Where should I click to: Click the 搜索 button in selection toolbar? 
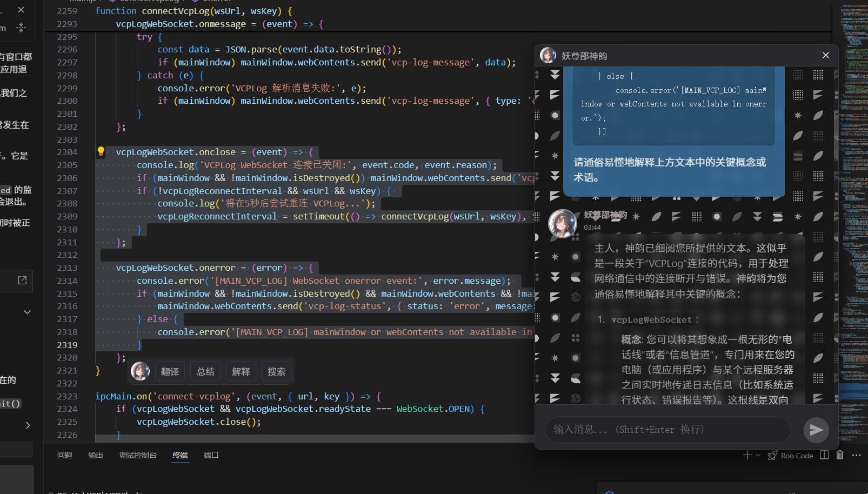coord(276,371)
